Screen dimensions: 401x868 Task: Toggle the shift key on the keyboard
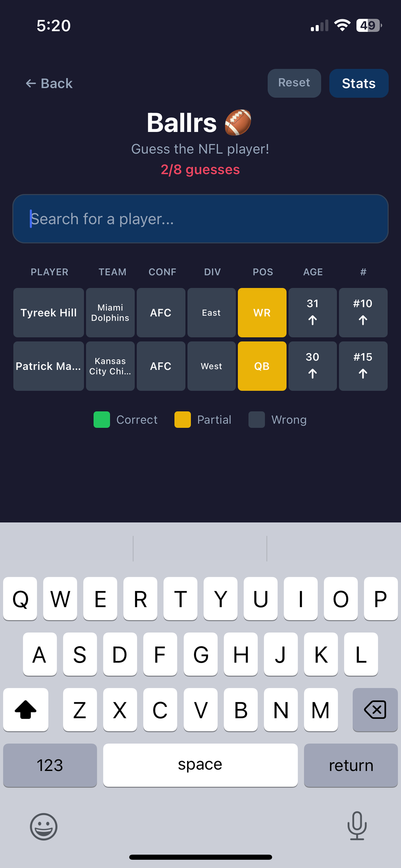pos(26,710)
